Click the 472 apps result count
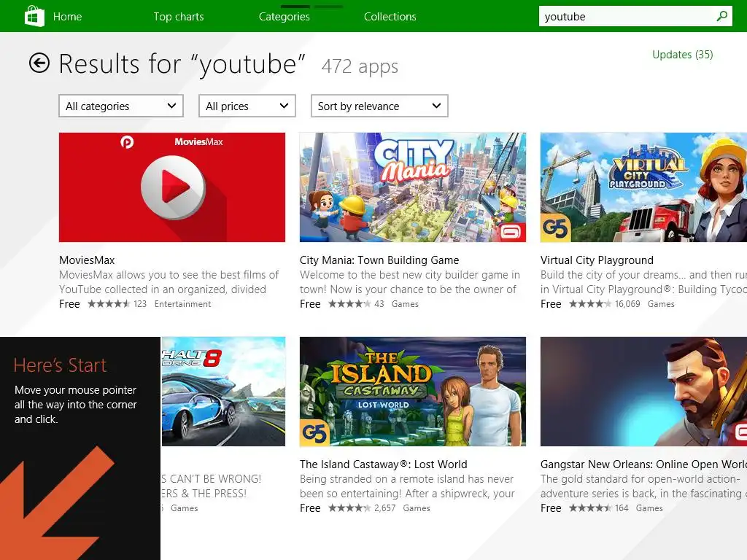747x560 pixels. (360, 66)
